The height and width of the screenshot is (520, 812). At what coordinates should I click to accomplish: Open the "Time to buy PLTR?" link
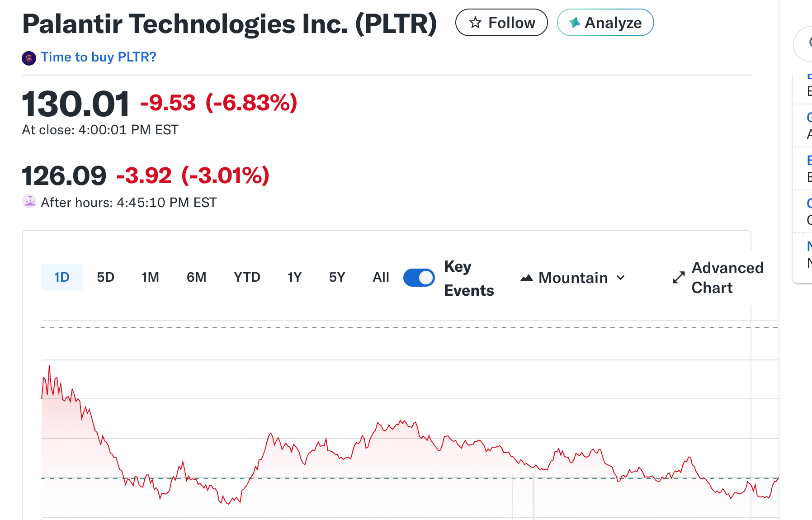click(98, 57)
